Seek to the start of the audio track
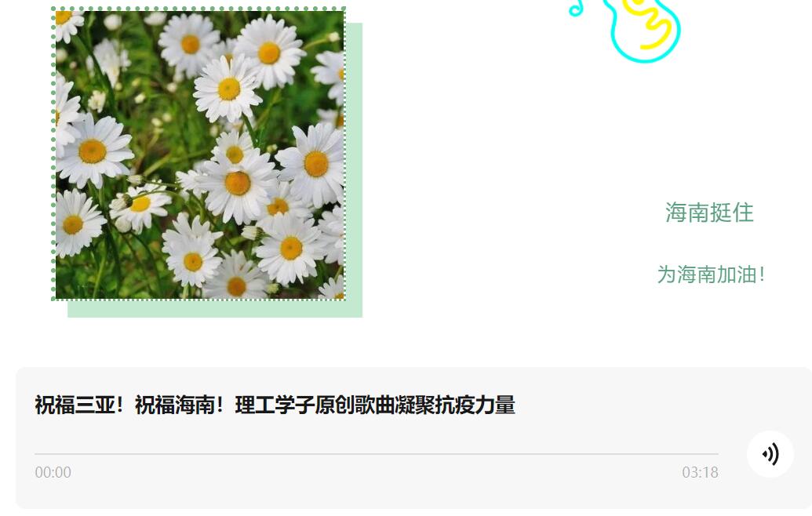The image size is (812, 516). click(x=36, y=454)
